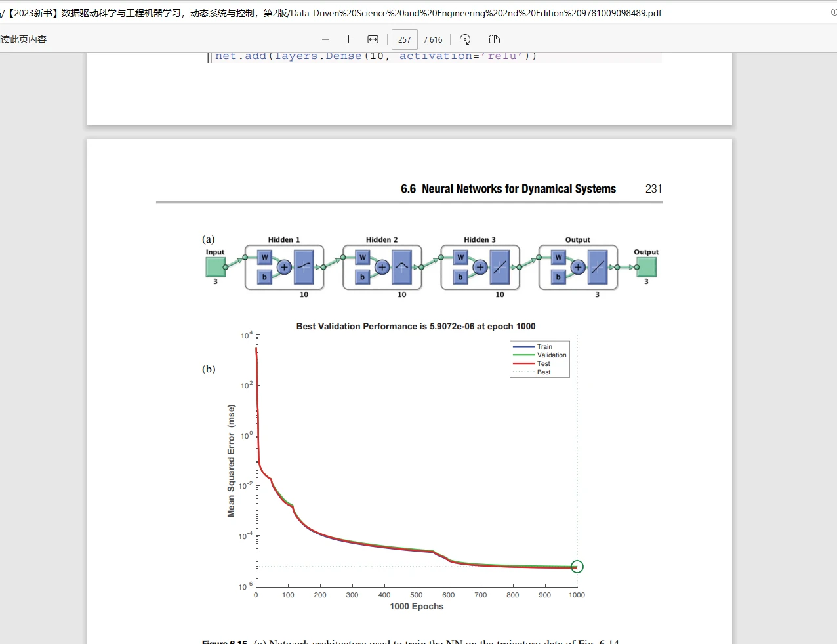Click the green circle marker at epoch 1000
837x644 pixels.
(577, 567)
